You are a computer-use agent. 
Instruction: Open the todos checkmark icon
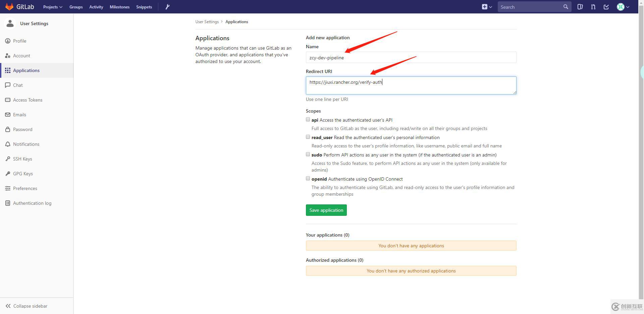606,7
